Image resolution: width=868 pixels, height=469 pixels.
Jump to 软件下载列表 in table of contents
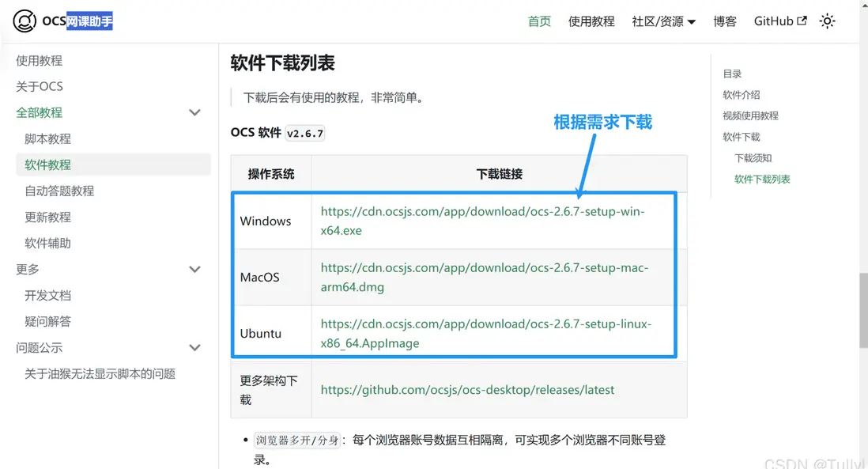[762, 179]
